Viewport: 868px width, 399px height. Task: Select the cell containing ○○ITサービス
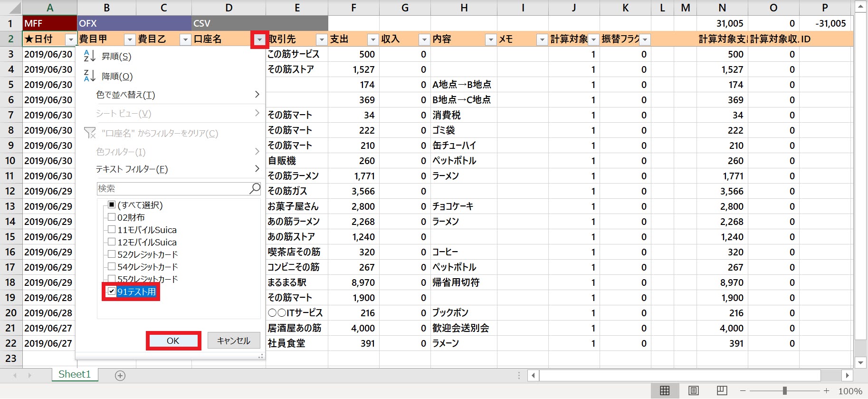pyautogui.click(x=297, y=313)
